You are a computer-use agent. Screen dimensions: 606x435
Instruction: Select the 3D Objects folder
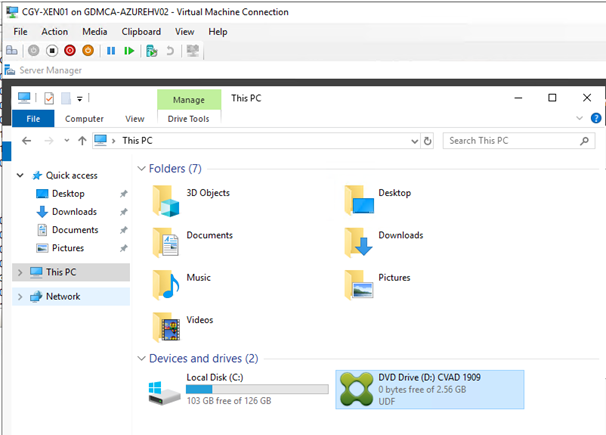click(x=191, y=201)
